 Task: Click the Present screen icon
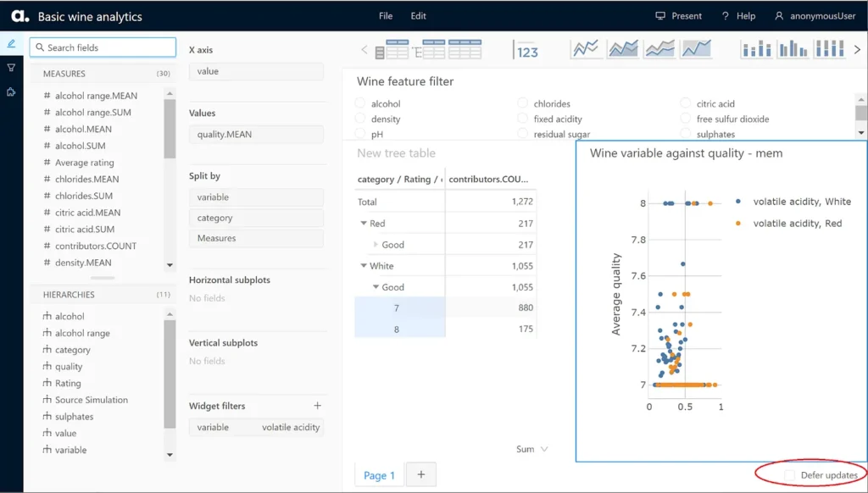coord(659,16)
